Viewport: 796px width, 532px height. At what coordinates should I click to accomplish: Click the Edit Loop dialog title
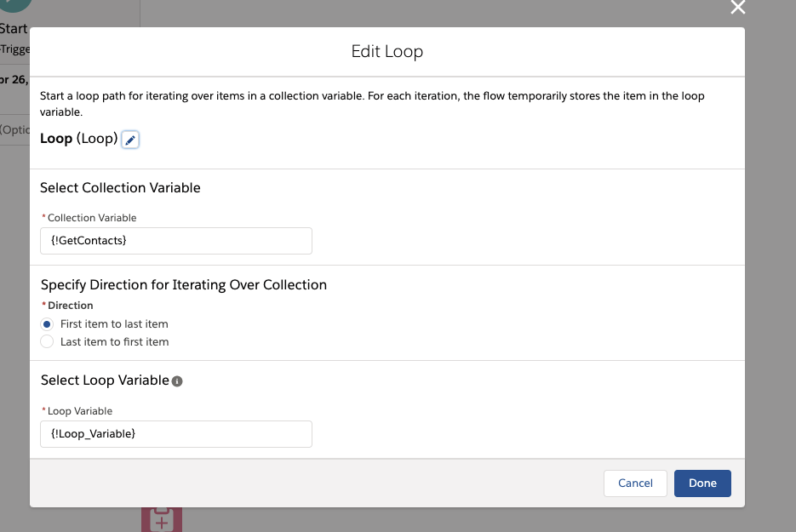coord(387,51)
